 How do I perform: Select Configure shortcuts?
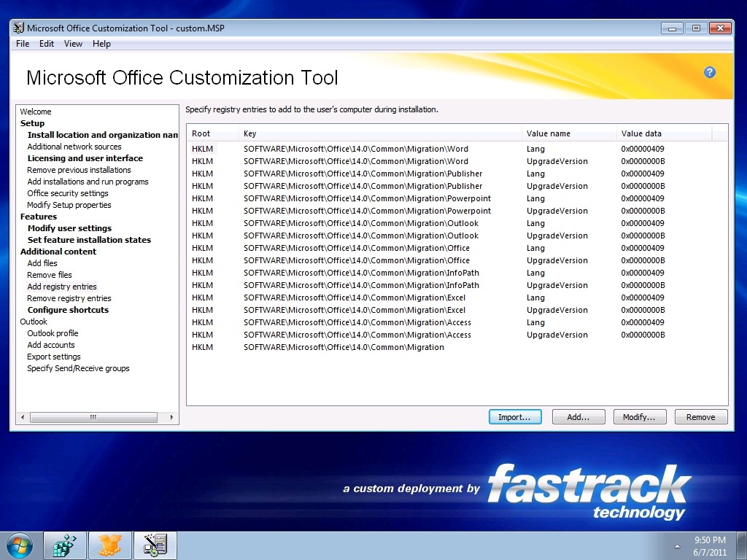68,310
